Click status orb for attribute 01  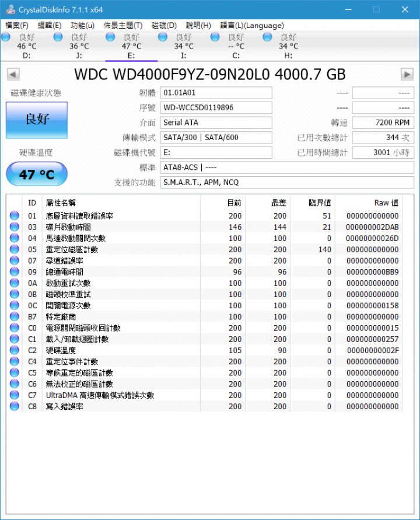point(14,215)
